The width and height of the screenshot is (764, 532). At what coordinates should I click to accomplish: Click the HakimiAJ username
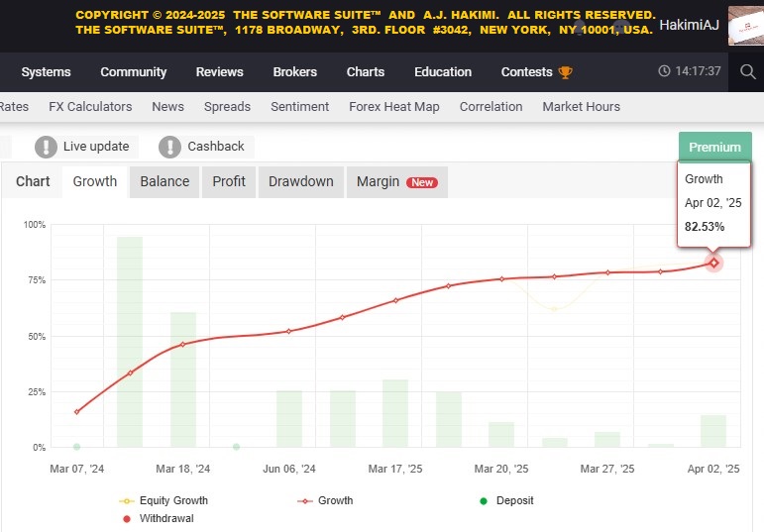(x=689, y=25)
